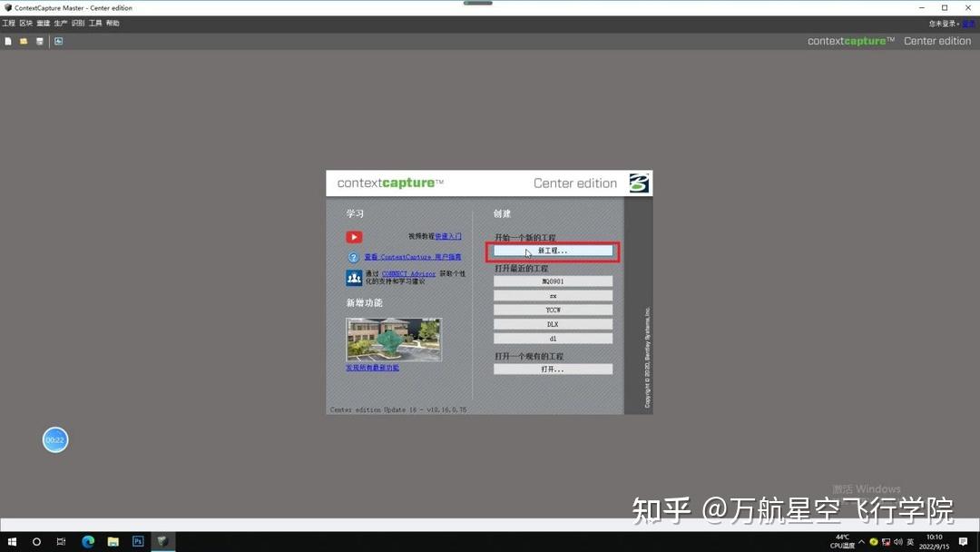Open the image viewer icon on the toolbar
This screenshot has height=552, width=980.
[x=57, y=41]
